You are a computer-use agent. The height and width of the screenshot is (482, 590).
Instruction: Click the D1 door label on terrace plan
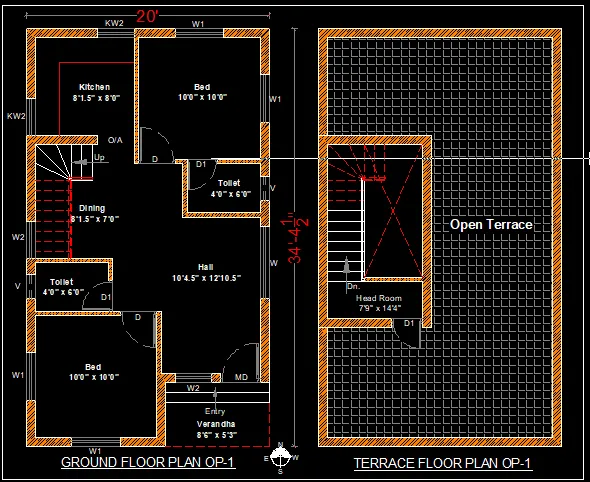point(409,323)
